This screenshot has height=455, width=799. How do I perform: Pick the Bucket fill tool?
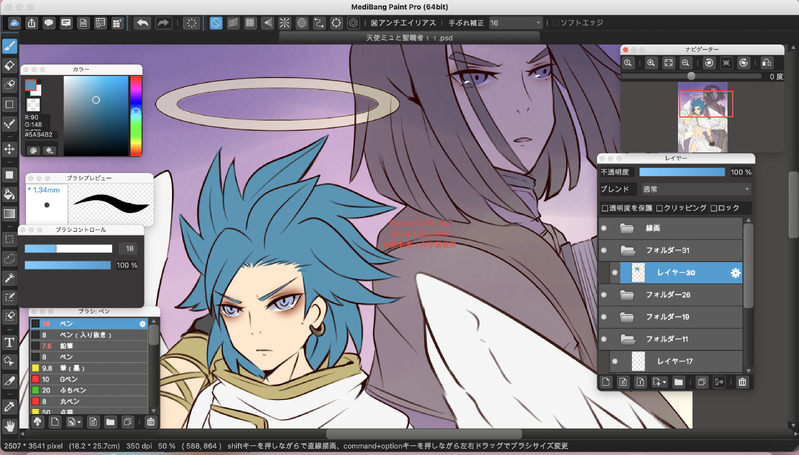pos(10,195)
